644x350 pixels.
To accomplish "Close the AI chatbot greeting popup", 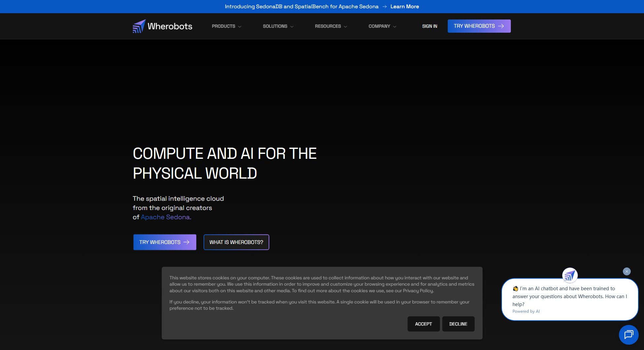I will [x=626, y=271].
